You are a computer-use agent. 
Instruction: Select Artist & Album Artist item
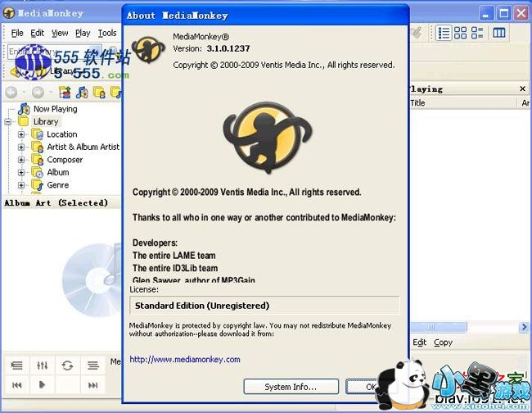83,147
